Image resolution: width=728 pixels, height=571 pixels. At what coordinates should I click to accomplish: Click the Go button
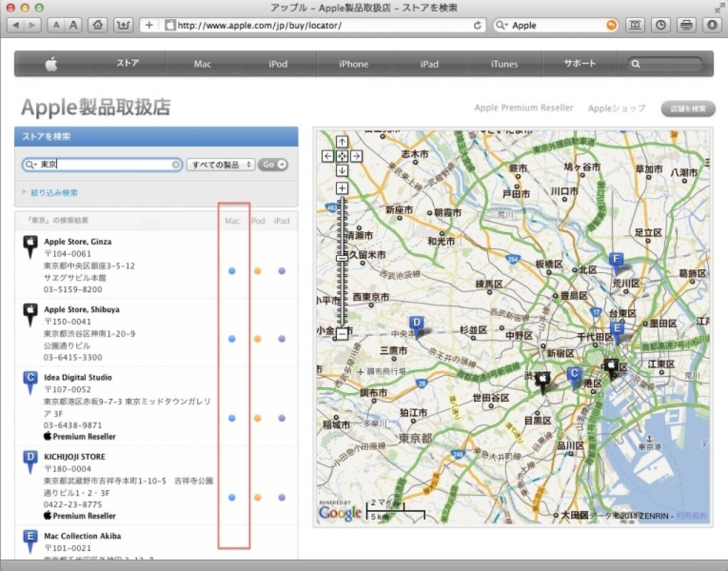click(274, 164)
